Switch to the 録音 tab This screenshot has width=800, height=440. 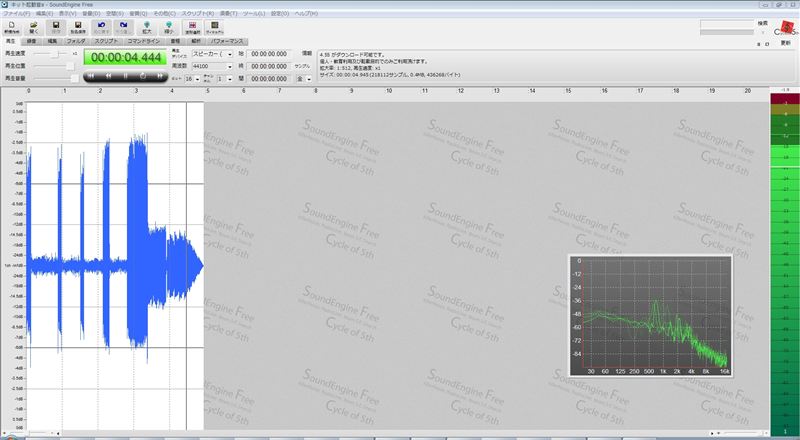pos(31,41)
